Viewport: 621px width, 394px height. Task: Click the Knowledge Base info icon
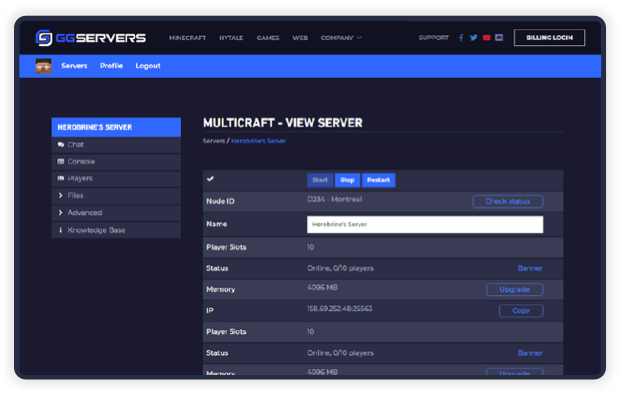(61, 230)
